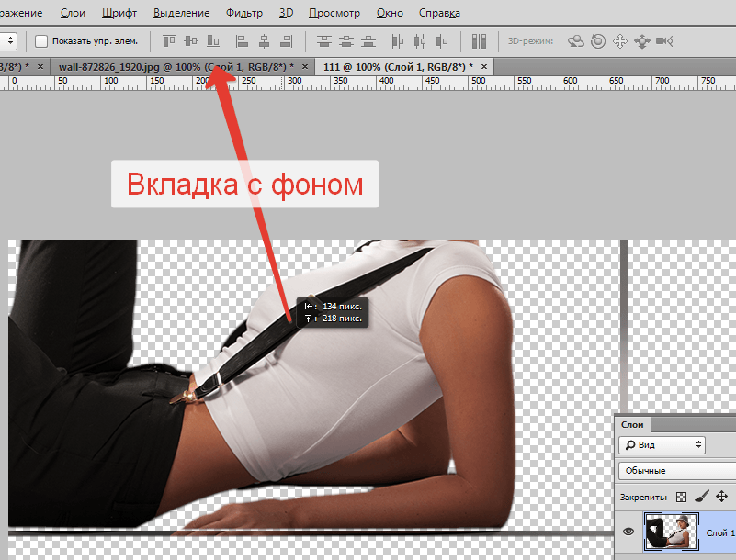736x560 pixels.
Task: Enable the 'Показать упр. элем.' checkbox
Action: point(41,41)
